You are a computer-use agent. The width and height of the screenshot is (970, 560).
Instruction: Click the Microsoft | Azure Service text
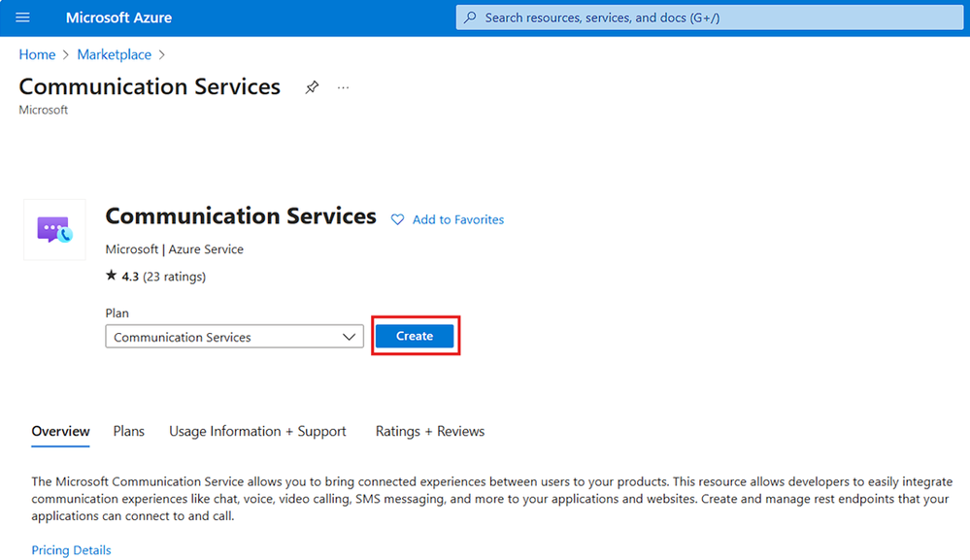pos(175,249)
